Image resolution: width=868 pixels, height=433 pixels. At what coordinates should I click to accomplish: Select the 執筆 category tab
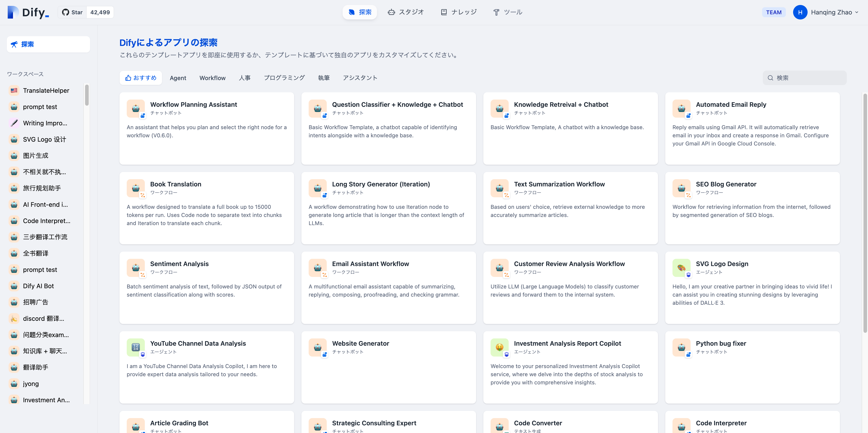click(324, 78)
